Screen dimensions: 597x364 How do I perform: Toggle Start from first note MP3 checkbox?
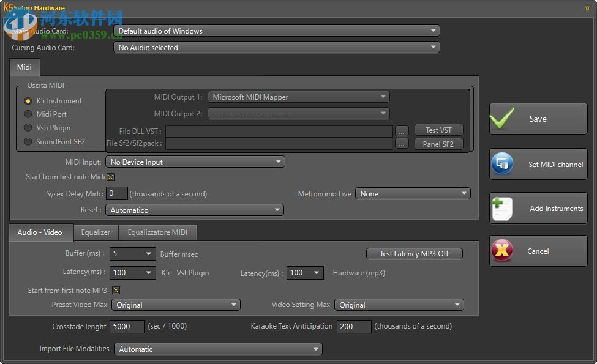(x=116, y=290)
